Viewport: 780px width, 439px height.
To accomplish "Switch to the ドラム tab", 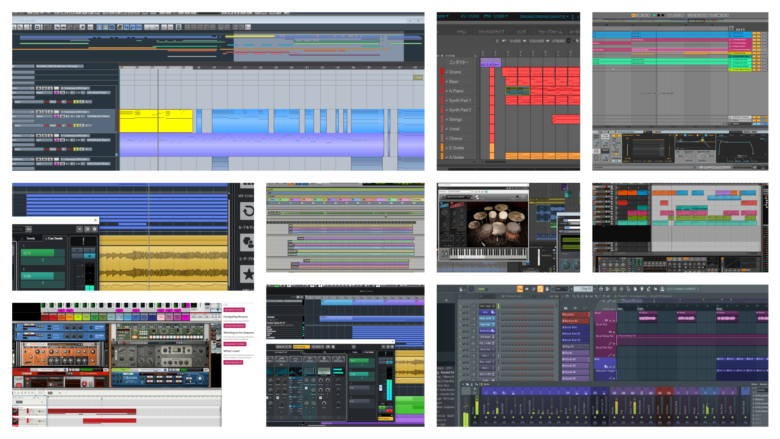I will click(x=461, y=32).
